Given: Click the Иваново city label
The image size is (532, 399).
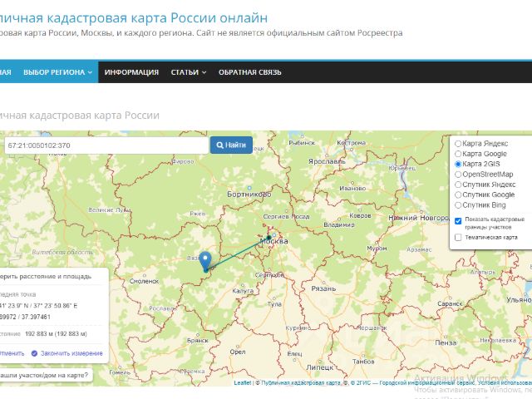Looking at the screenshot, I should (x=352, y=188).
